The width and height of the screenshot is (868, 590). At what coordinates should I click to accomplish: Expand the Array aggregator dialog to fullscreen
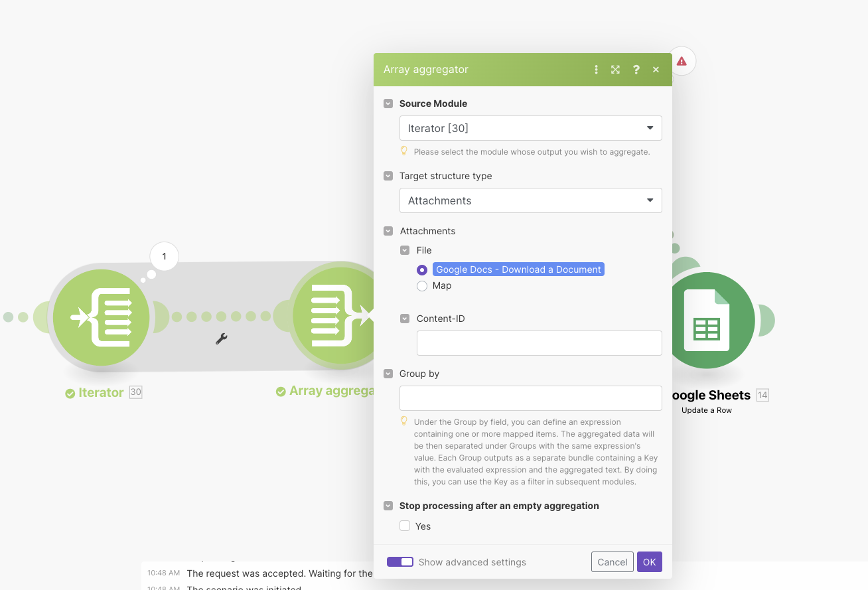[x=616, y=70]
